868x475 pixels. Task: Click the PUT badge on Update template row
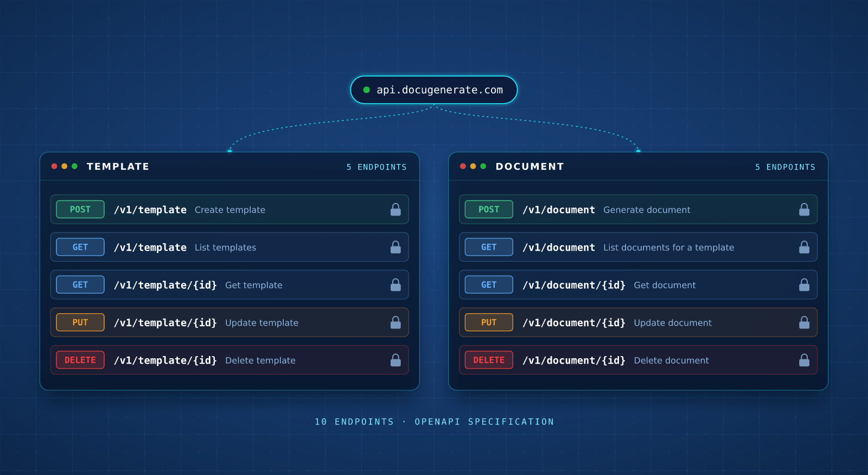80,322
